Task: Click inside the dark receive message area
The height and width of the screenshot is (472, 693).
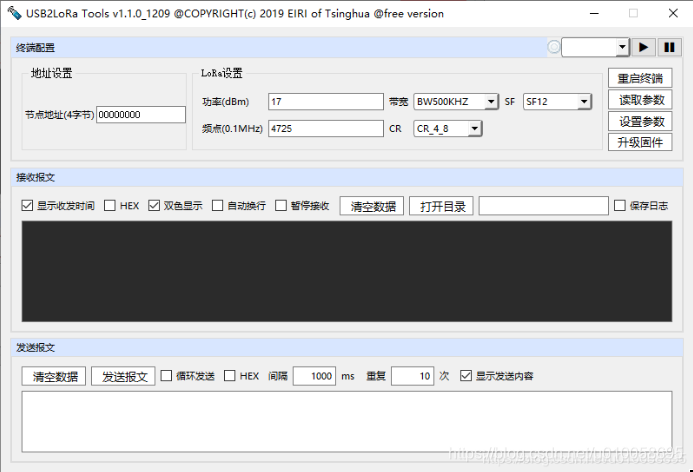Action: pos(347,271)
